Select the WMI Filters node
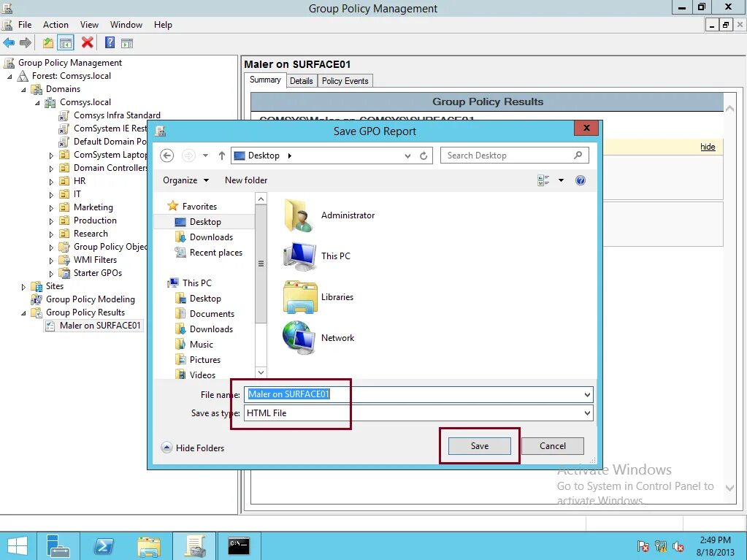Image resolution: width=747 pixels, height=560 pixels. 95,260
